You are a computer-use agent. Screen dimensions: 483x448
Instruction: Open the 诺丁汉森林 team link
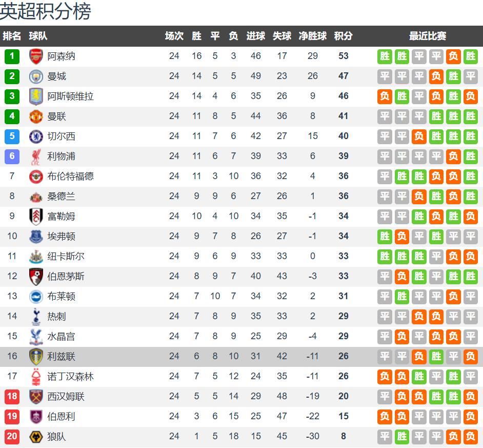pos(70,376)
